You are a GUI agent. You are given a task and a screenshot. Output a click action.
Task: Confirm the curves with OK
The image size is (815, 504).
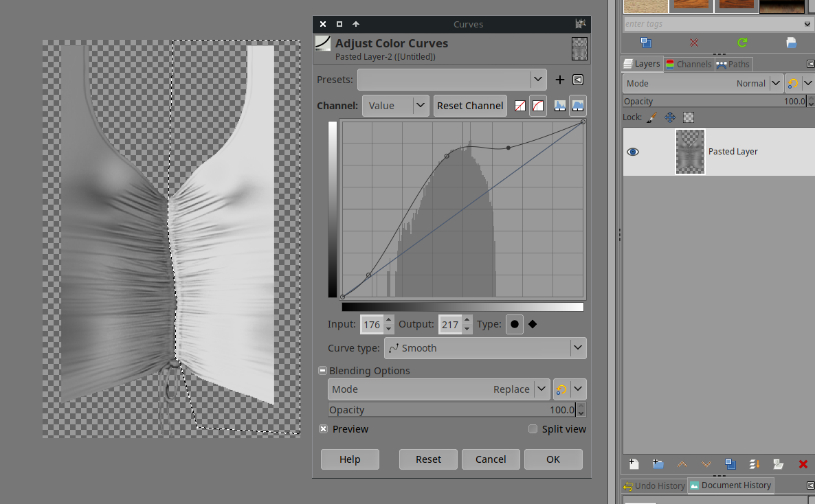(553, 459)
